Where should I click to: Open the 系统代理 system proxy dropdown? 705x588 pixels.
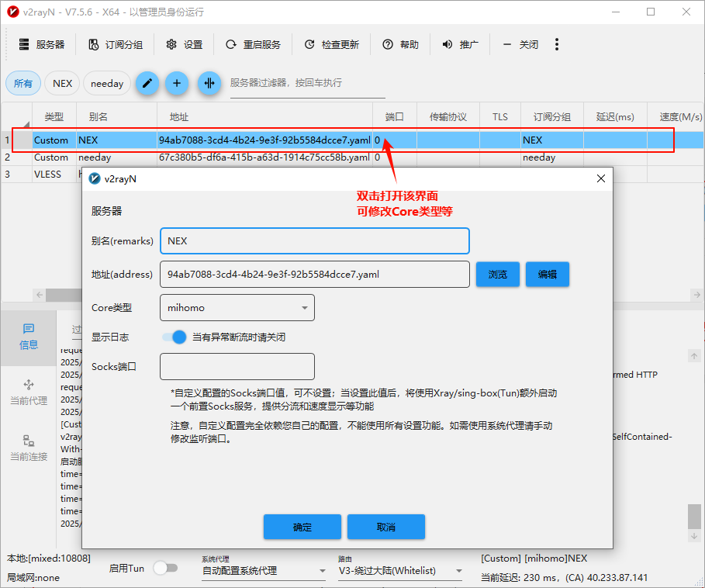click(264, 571)
